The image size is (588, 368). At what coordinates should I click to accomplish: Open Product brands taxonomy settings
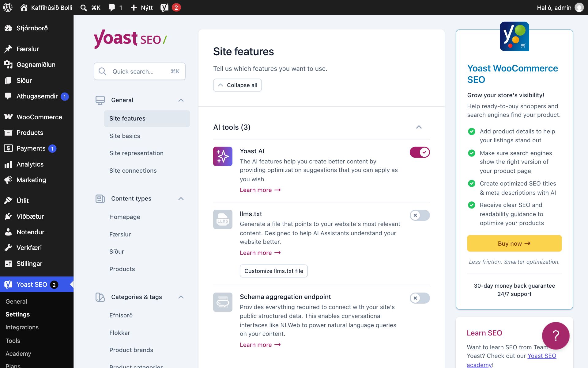(131, 350)
